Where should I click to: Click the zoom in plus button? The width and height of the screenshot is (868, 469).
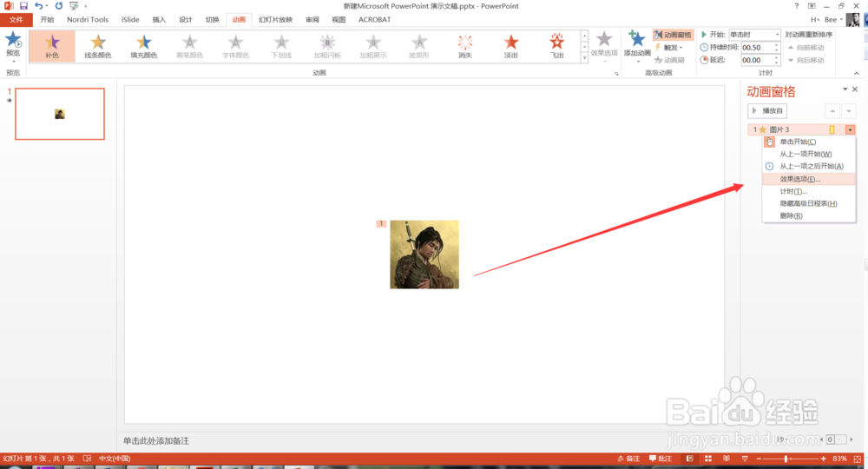[824, 459]
